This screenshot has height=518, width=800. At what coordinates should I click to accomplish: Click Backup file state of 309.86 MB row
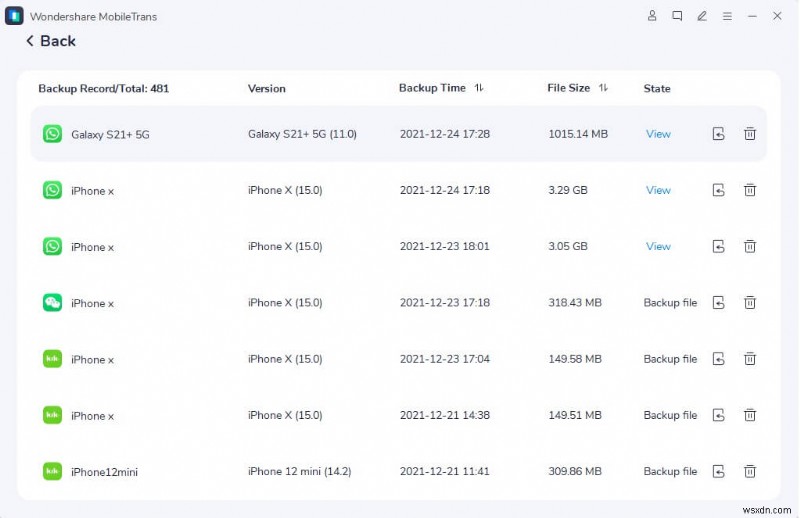pos(670,471)
